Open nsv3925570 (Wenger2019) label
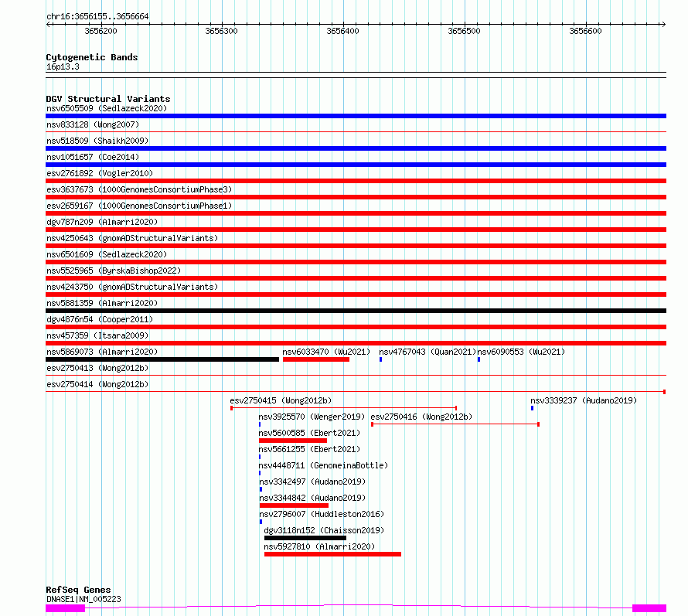Image resolution: width=688 pixels, height=616 pixels. [312, 417]
